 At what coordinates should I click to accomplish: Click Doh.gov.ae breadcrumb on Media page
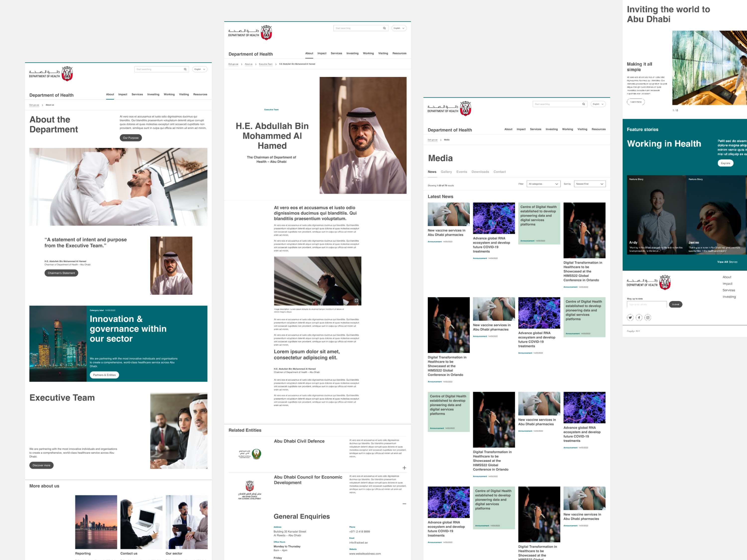point(433,140)
